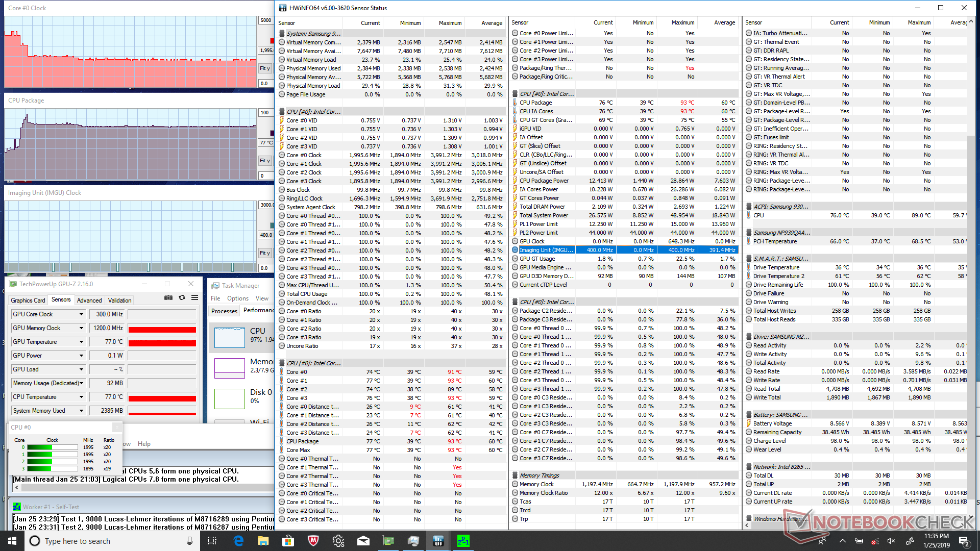Switch to GPU-Z Advanced tab
980x551 pixels.
click(89, 300)
